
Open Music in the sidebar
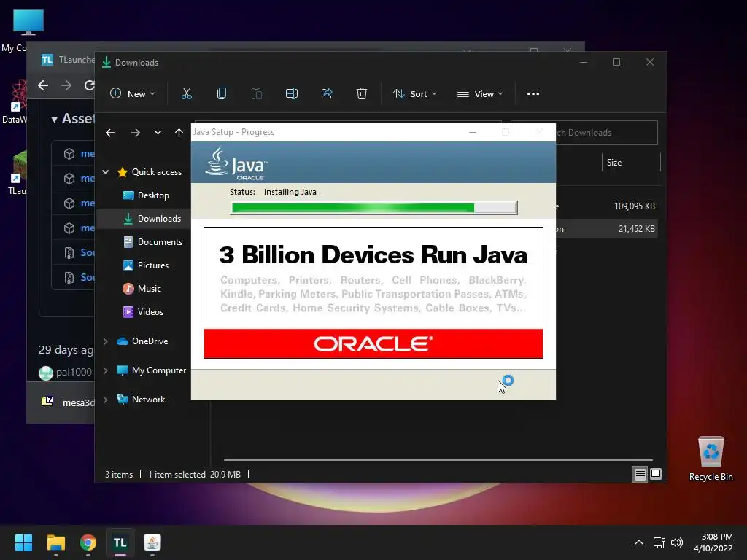coord(142,289)
